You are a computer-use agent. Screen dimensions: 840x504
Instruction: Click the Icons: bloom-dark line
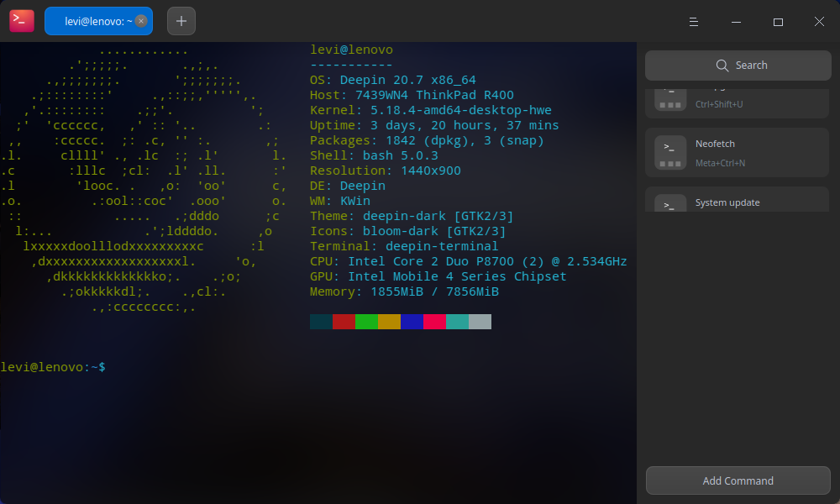[x=407, y=231]
